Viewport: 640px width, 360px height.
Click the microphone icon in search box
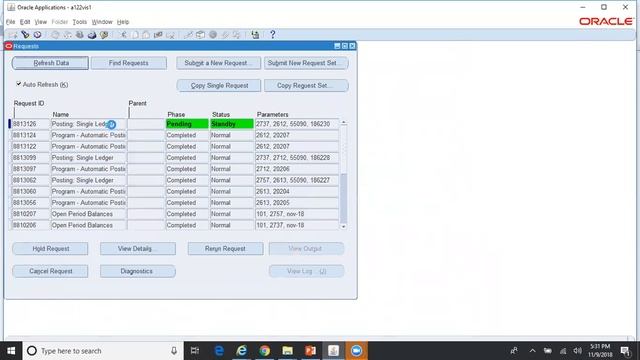pos(174,351)
